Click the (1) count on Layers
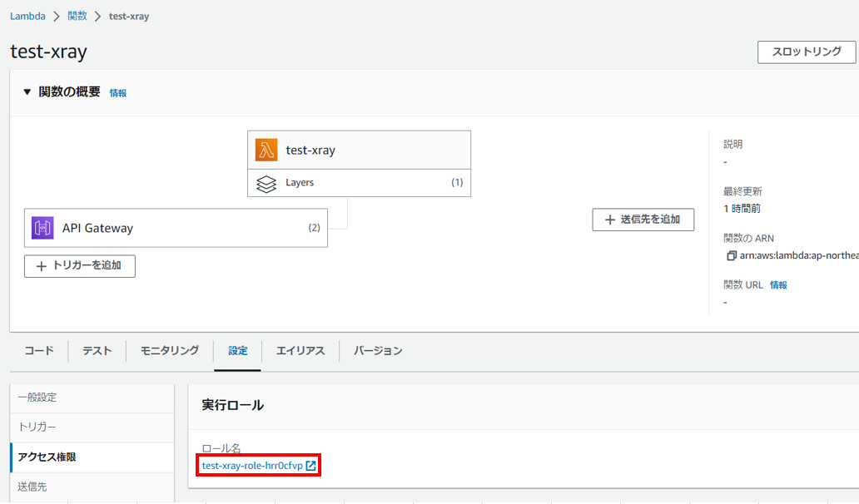Viewport: 859px width, 504px height. click(x=457, y=182)
